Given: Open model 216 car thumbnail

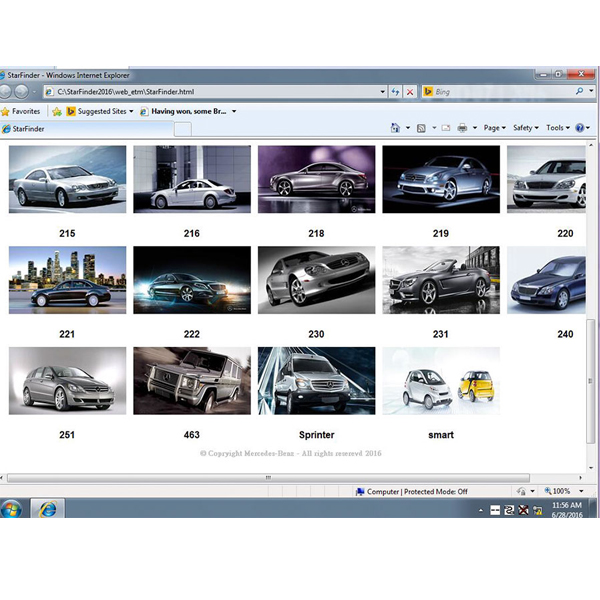Looking at the screenshot, I should (192, 179).
